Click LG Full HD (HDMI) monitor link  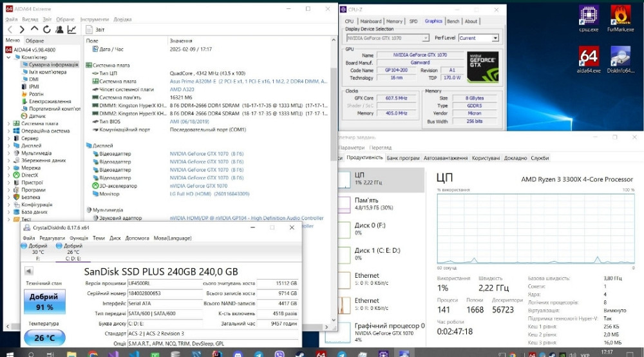[x=209, y=194]
